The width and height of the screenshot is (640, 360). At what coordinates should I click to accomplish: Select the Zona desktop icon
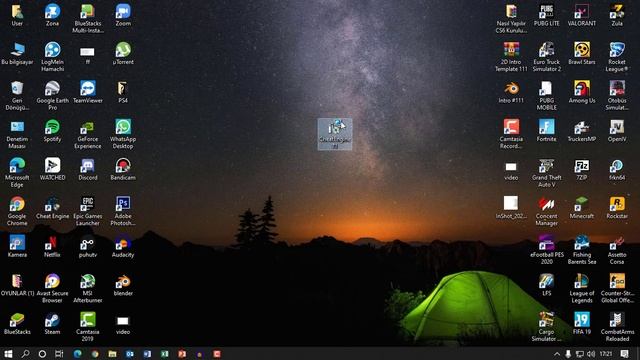(x=52, y=15)
